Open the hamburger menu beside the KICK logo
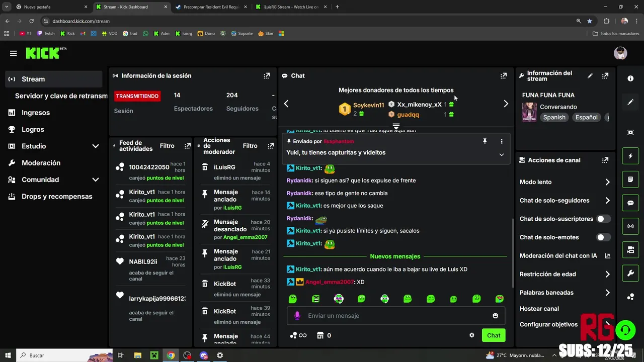The width and height of the screenshot is (644, 362). [13, 53]
